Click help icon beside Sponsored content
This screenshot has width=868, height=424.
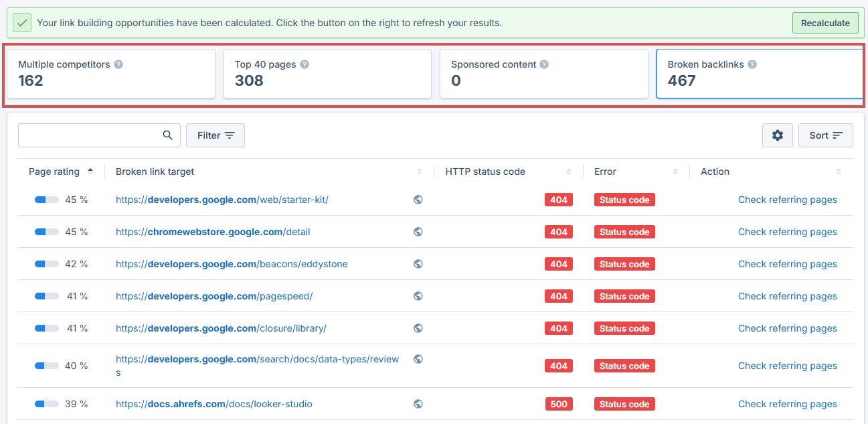[x=544, y=65]
